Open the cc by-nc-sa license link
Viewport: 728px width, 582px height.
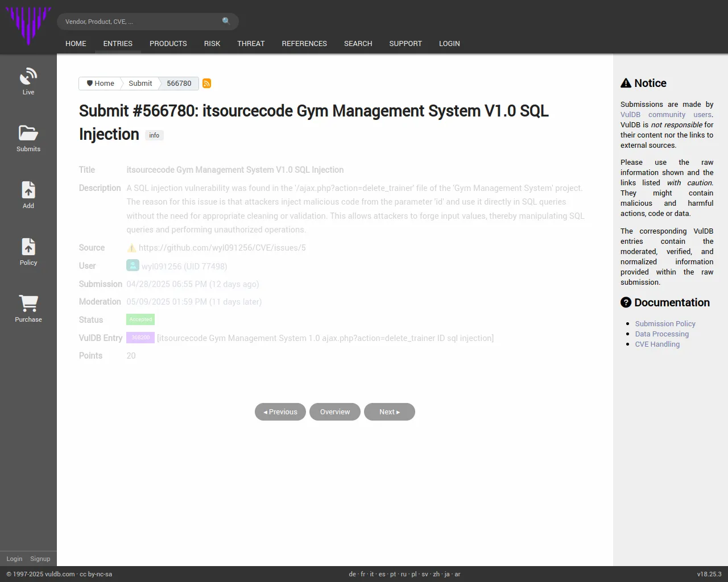(x=96, y=574)
